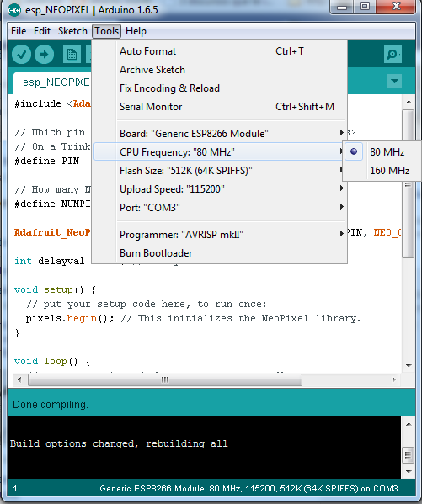Choose Auto Format from Tools menu
The height and width of the screenshot is (504, 422).
click(x=220, y=51)
